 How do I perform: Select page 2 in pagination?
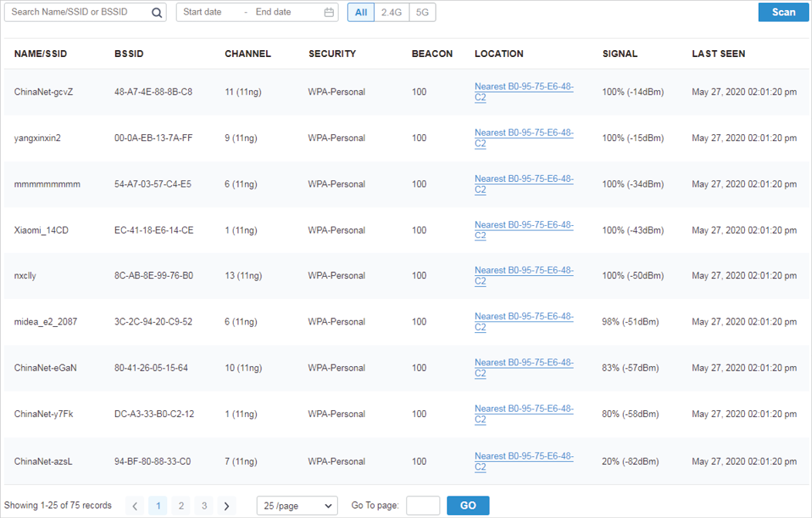[x=181, y=506]
